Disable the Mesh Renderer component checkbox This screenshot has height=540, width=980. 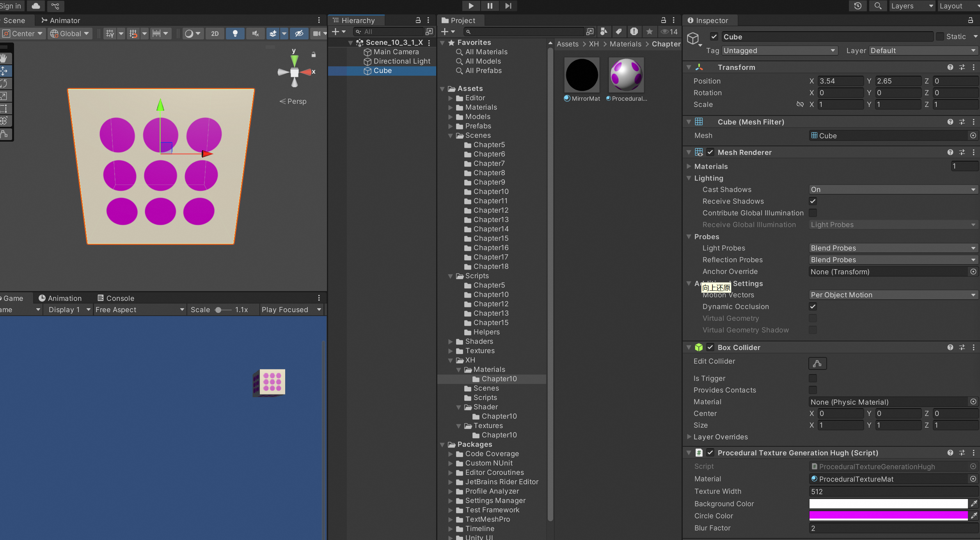click(710, 152)
